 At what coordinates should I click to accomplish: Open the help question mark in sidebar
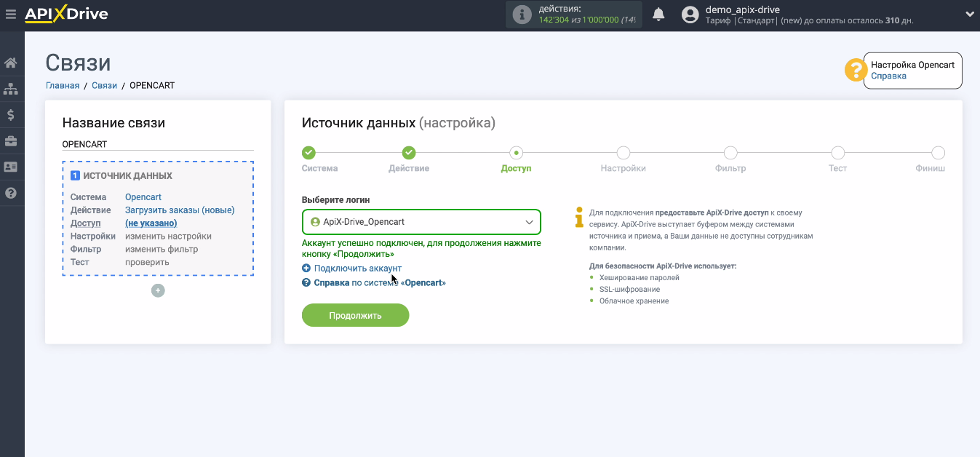[11, 193]
